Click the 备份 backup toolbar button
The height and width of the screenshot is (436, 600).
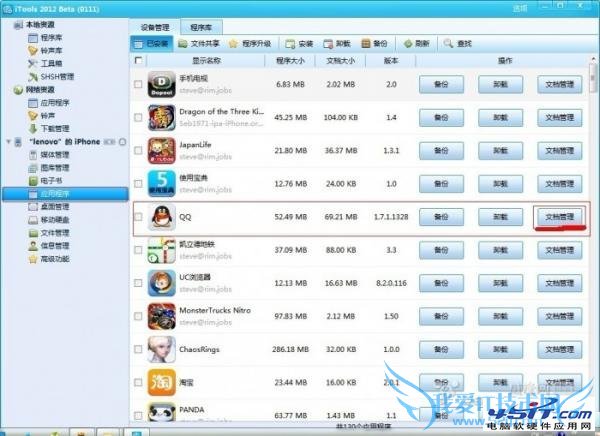tap(374, 44)
